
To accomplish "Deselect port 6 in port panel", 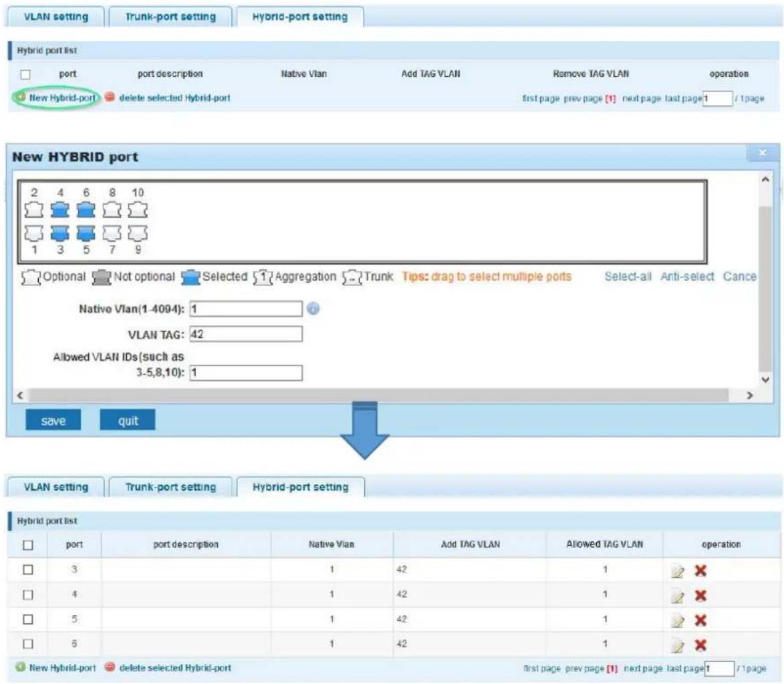I will coord(86,210).
